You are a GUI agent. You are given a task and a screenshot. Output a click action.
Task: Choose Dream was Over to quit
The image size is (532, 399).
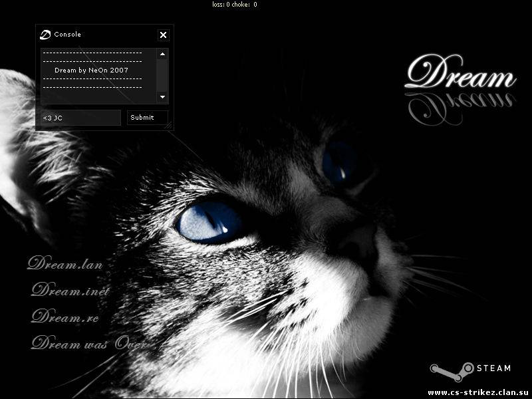pos(88,344)
